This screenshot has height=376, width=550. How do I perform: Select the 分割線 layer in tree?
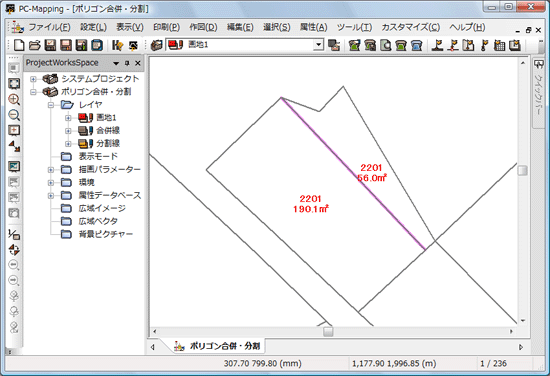108,143
